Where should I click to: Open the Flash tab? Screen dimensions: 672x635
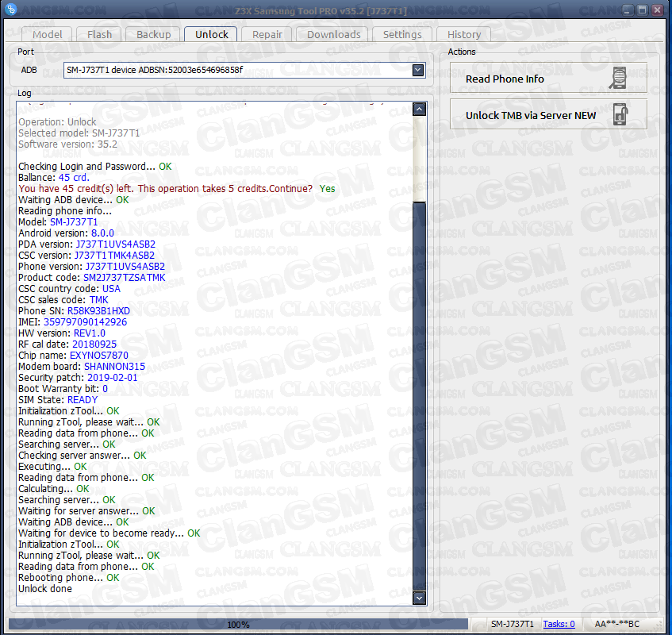point(99,34)
